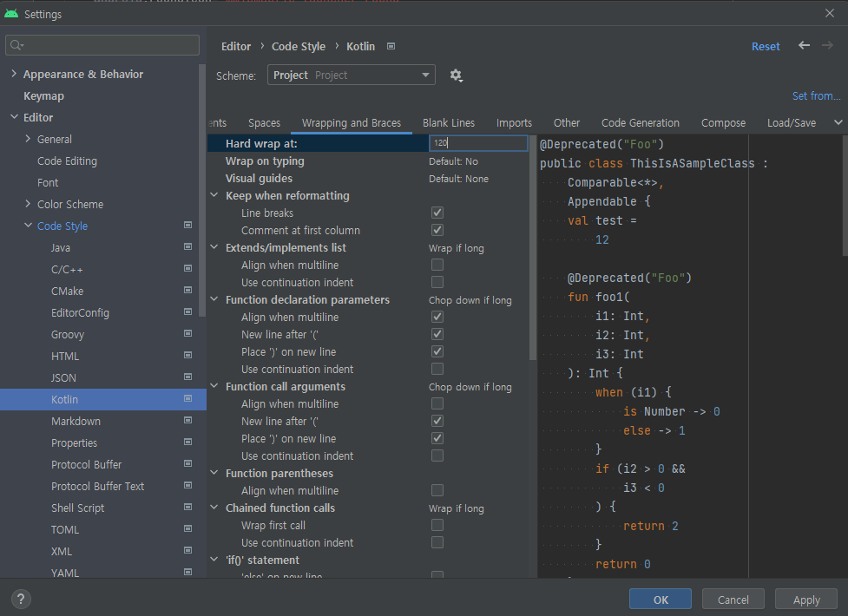Go forward with the right arrow
Screen dimensions: 848x616
click(x=827, y=45)
